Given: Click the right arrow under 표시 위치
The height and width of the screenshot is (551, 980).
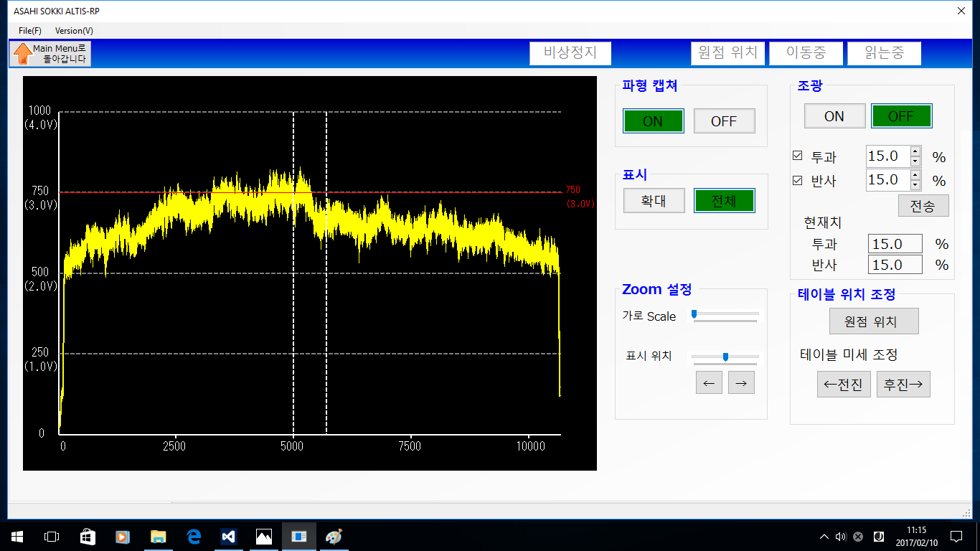Looking at the screenshot, I should [741, 383].
